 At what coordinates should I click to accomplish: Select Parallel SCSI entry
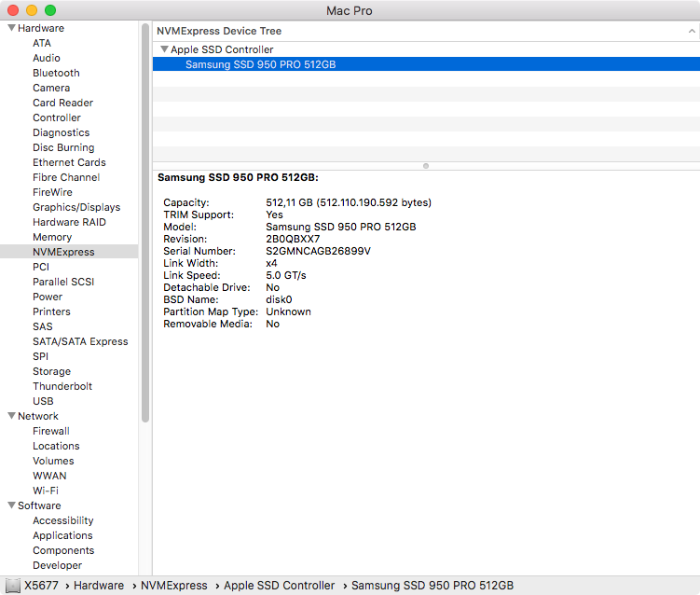pyautogui.click(x=63, y=282)
